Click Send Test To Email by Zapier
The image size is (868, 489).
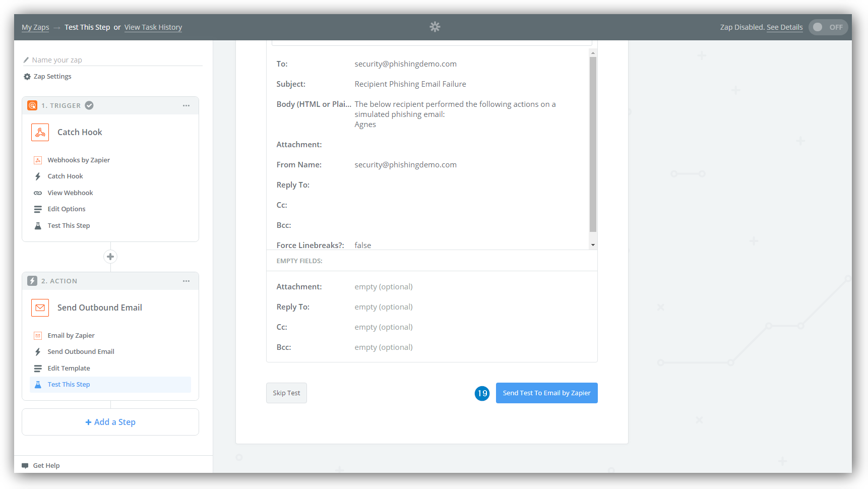click(546, 393)
